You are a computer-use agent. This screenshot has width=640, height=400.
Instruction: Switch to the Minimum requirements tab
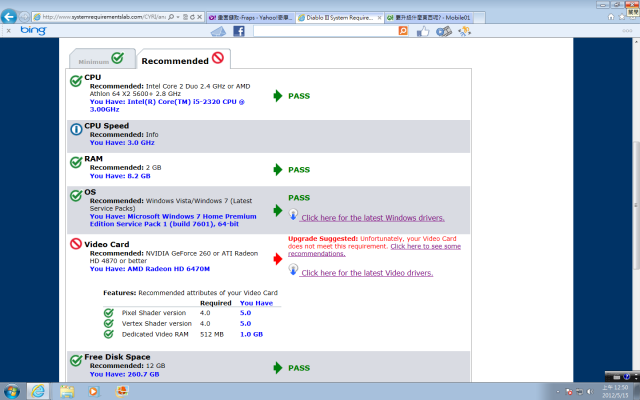pyautogui.click(x=102, y=59)
